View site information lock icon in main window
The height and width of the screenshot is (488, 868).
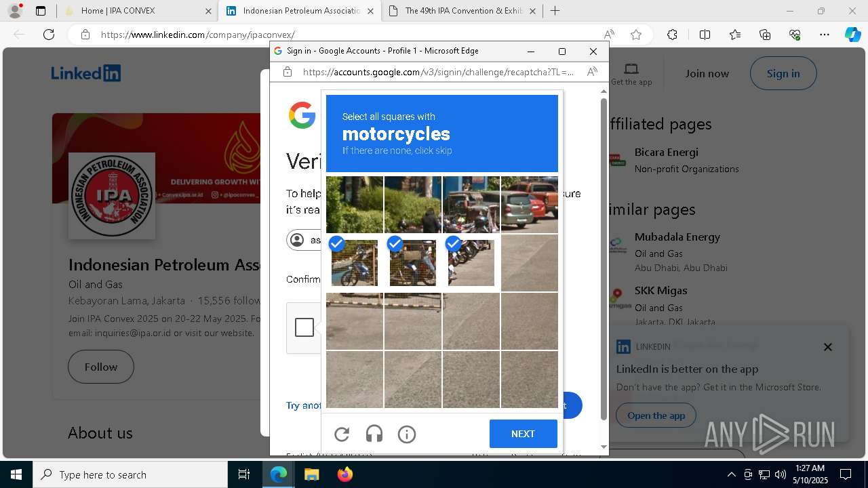click(x=85, y=35)
